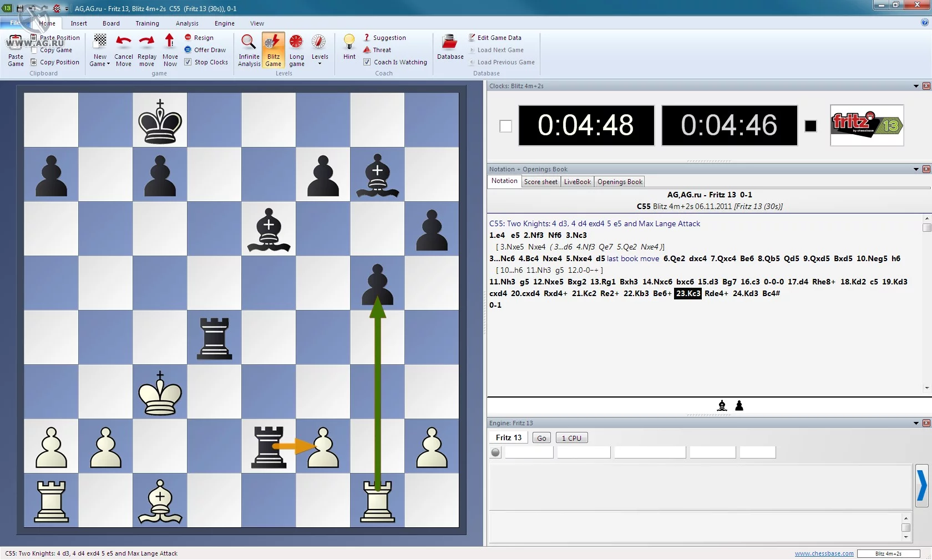Screen dimensions: 932x560
Task: Click the white king on board
Action: click(160, 392)
